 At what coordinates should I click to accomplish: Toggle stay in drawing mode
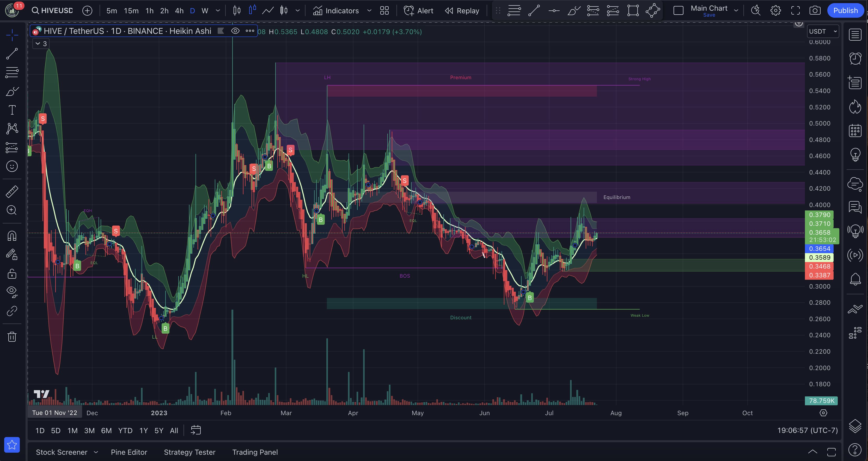[x=12, y=254]
